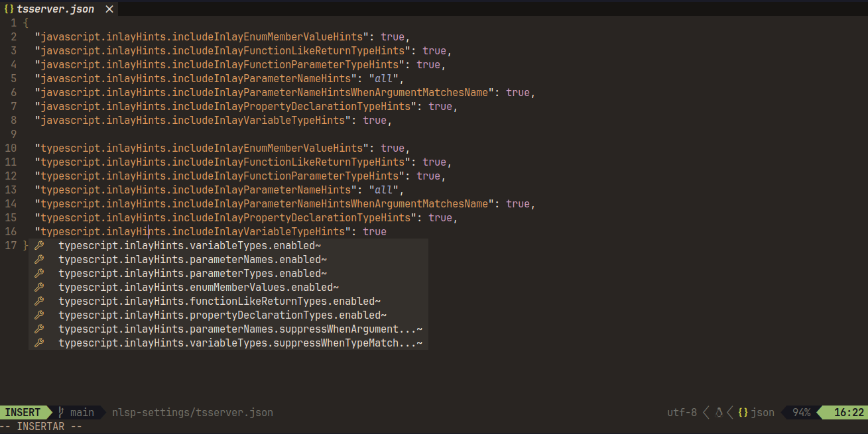Choose variableTypes.suppressWhenTypeMatch... completion item
This screenshot has width=868, height=434.
point(228,343)
